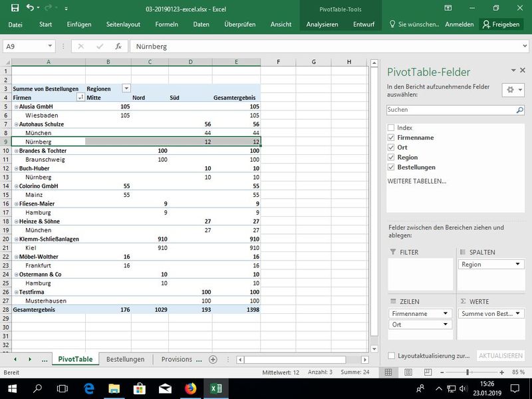Open Mail app from taskbar
This screenshot has height=399, width=532.
[165, 389]
